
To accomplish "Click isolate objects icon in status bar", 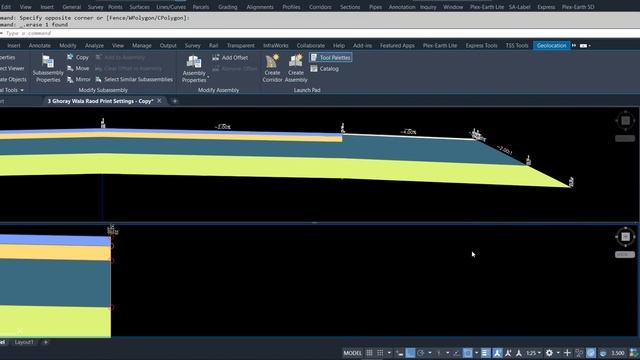I will (579, 353).
